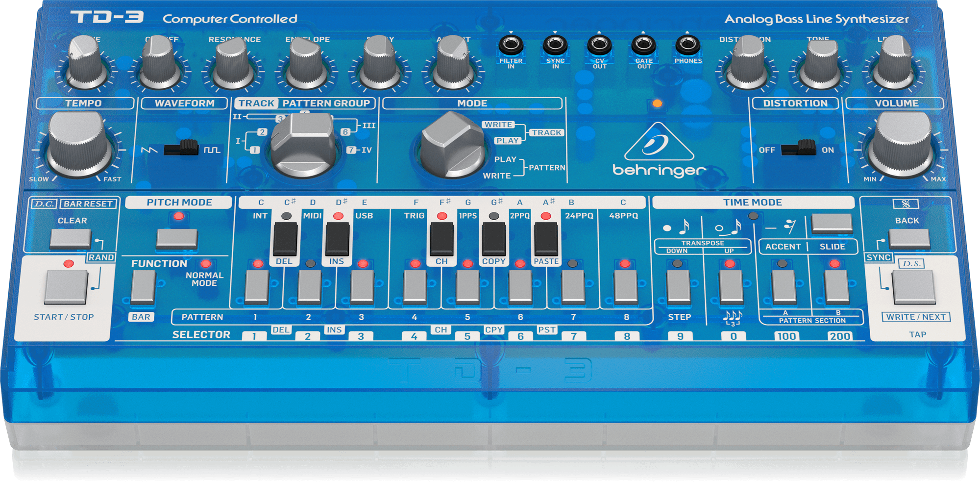Select pattern button 7
The height and width of the screenshot is (482, 980).
(x=573, y=287)
